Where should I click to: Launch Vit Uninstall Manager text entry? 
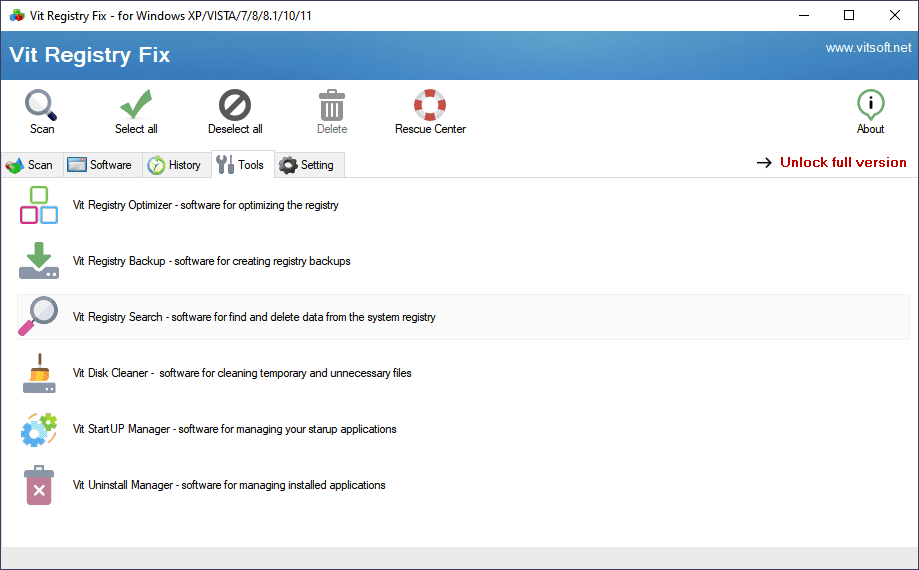tap(229, 485)
